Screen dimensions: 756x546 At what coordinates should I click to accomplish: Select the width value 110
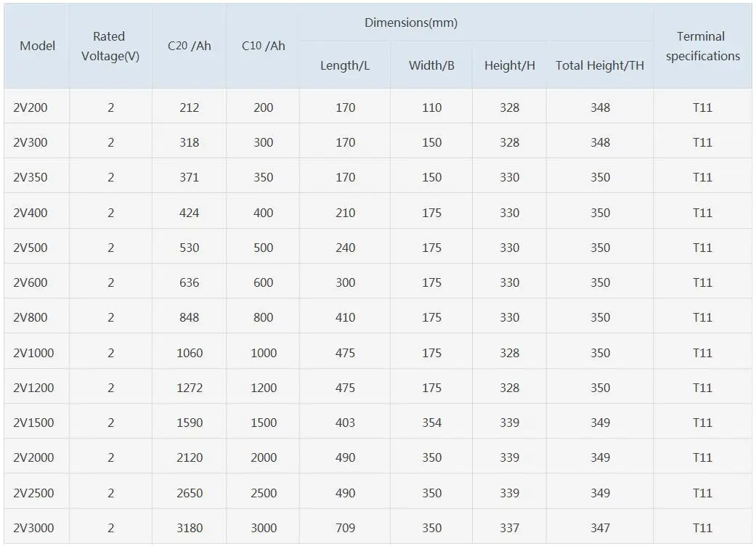click(432, 107)
